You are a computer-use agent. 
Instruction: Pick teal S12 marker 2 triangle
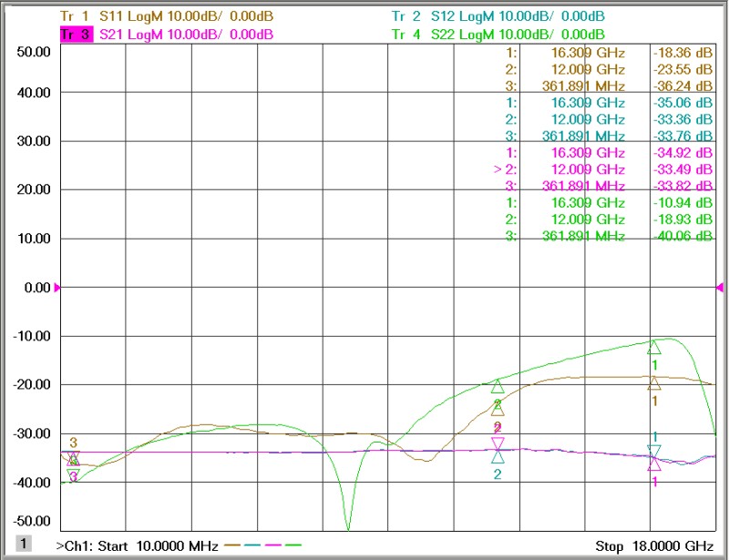point(498,456)
